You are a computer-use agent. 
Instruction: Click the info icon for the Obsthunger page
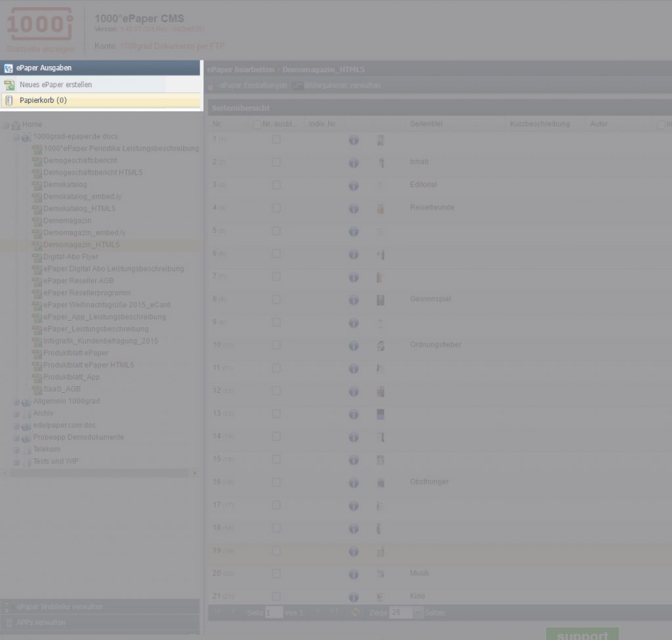[x=354, y=483]
